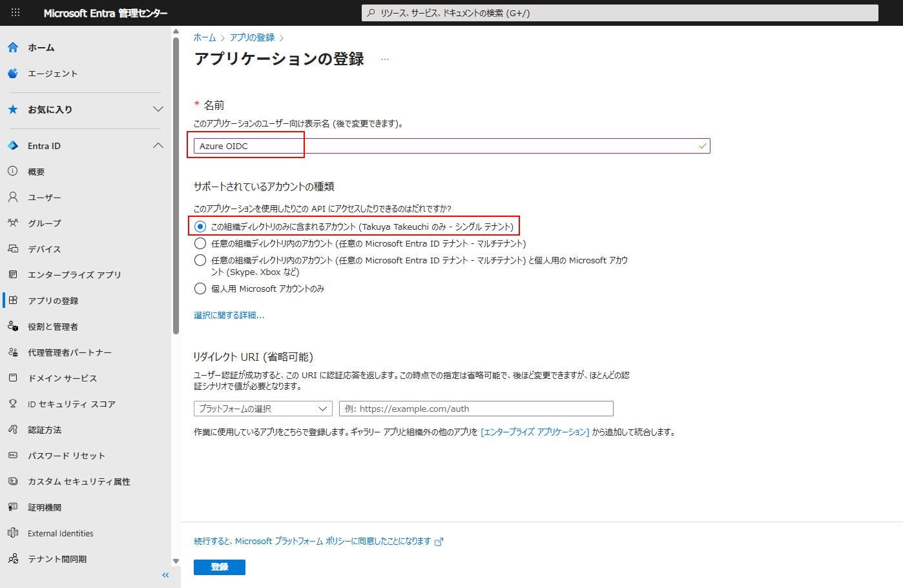The width and height of the screenshot is (903, 588).
Task: Click the ドメイン サービス icon
Action: click(13, 378)
